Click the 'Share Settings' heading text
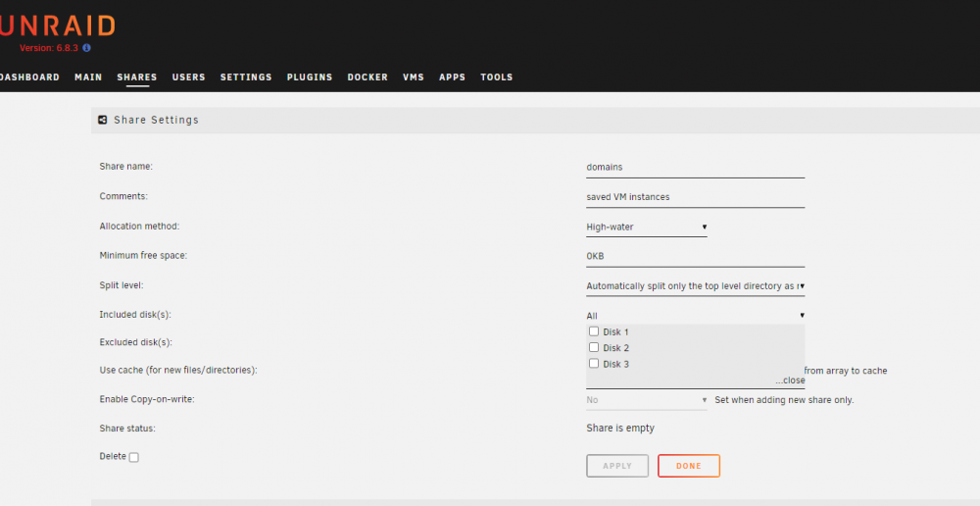Viewport: 980px width, 506px height. (156, 120)
